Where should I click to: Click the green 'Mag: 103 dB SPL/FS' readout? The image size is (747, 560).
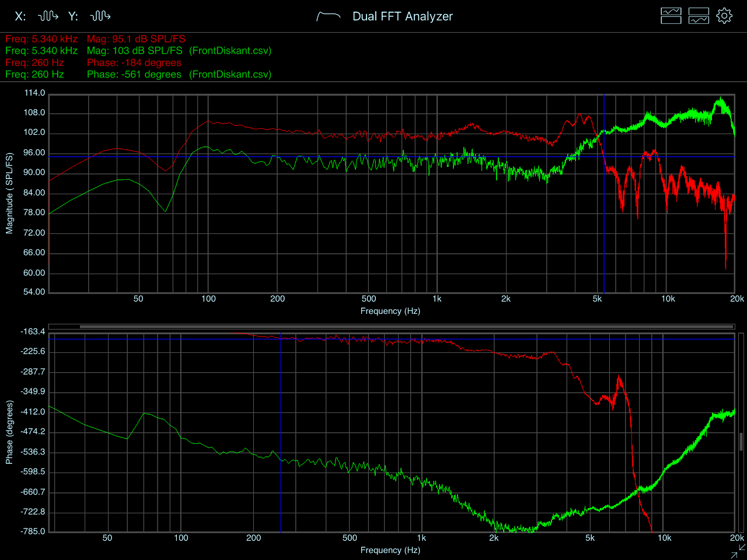(x=135, y=51)
